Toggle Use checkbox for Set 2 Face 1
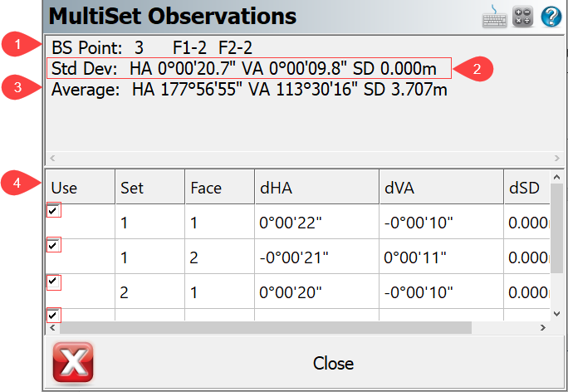568x392 pixels. pyautogui.click(x=54, y=282)
